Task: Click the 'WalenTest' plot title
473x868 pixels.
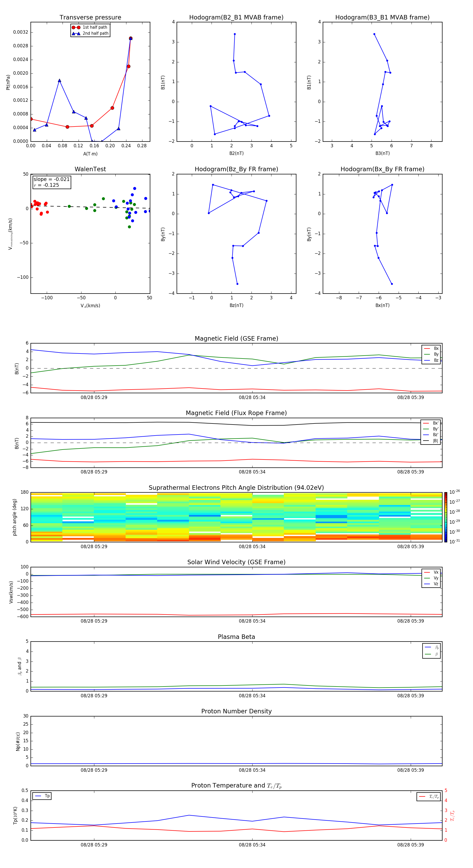Action: 90,169
